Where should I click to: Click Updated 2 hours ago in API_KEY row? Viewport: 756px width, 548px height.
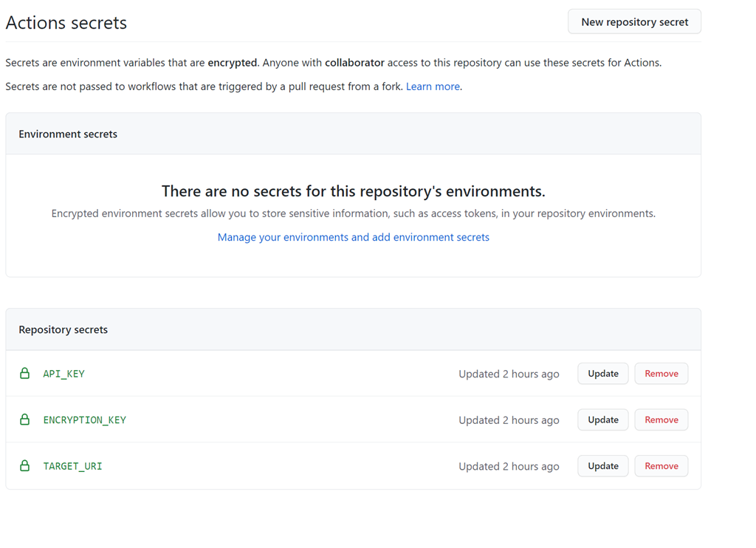pos(509,374)
